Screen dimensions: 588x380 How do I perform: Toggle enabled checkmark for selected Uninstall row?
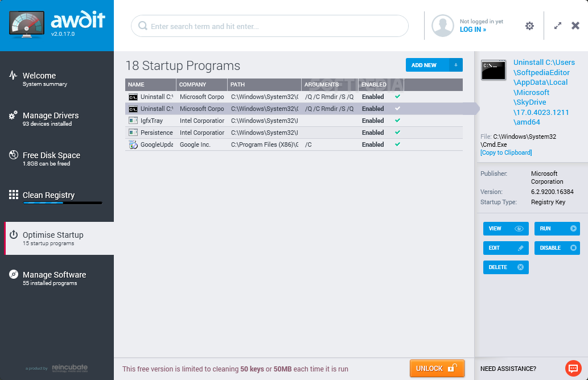pyautogui.click(x=397, y=109)
